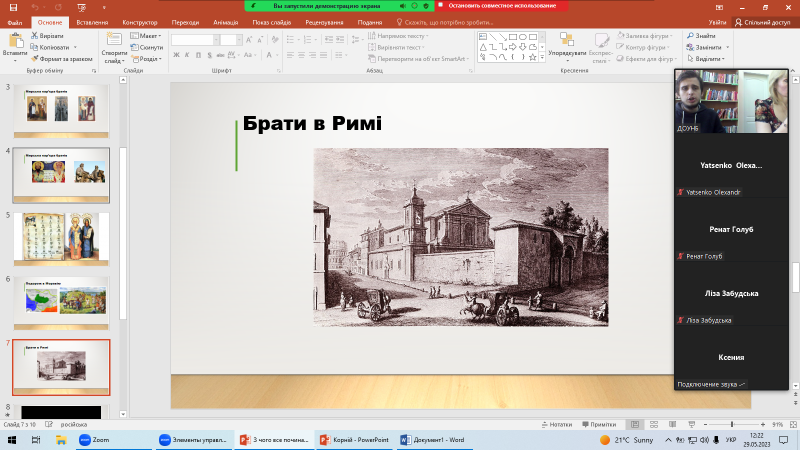
Task: Toggle bullet list
Action: click(292, 40)
